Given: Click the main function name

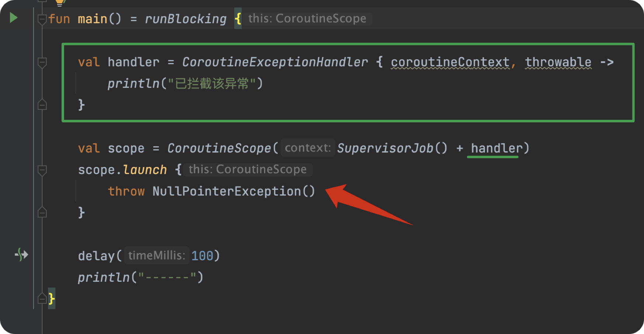Looking at the screenshot, I should click(92, 19).
